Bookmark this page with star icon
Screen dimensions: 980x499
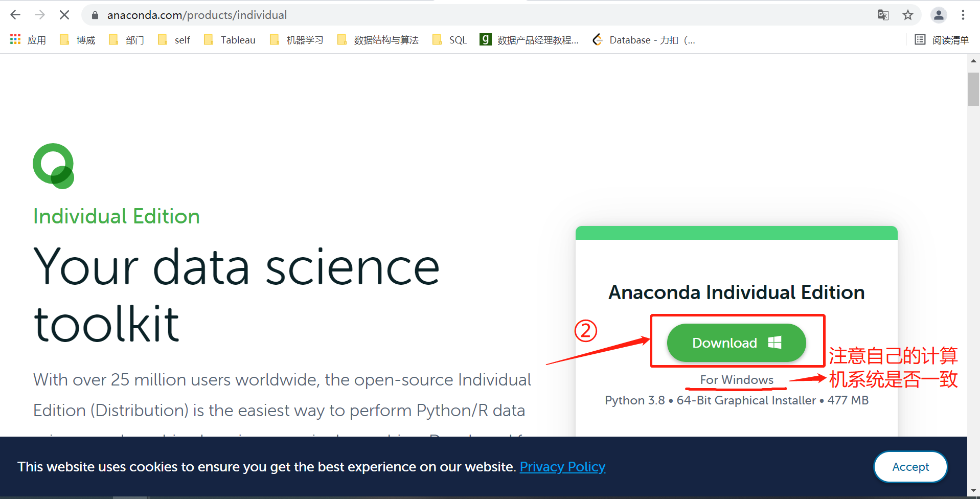click(x=908, y=15)
